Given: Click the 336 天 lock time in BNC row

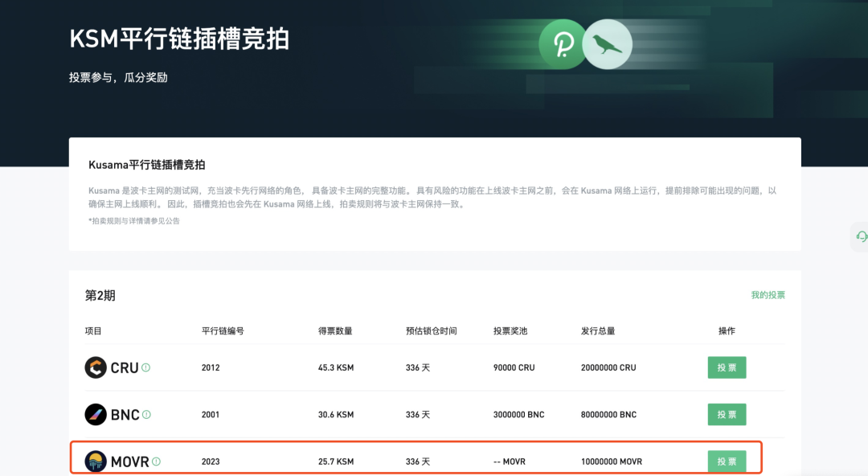Looking at the screenshot, I should point(417,415).
